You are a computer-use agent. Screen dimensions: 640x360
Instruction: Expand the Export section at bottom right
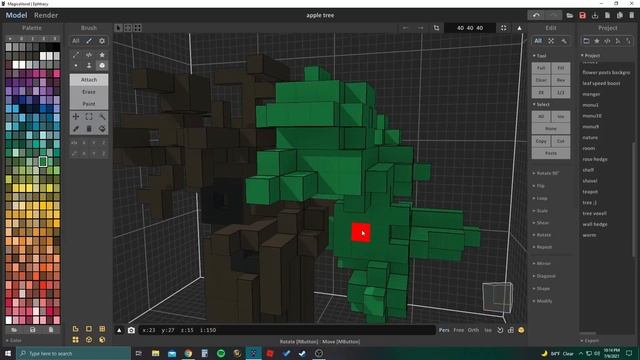[590, 340]
